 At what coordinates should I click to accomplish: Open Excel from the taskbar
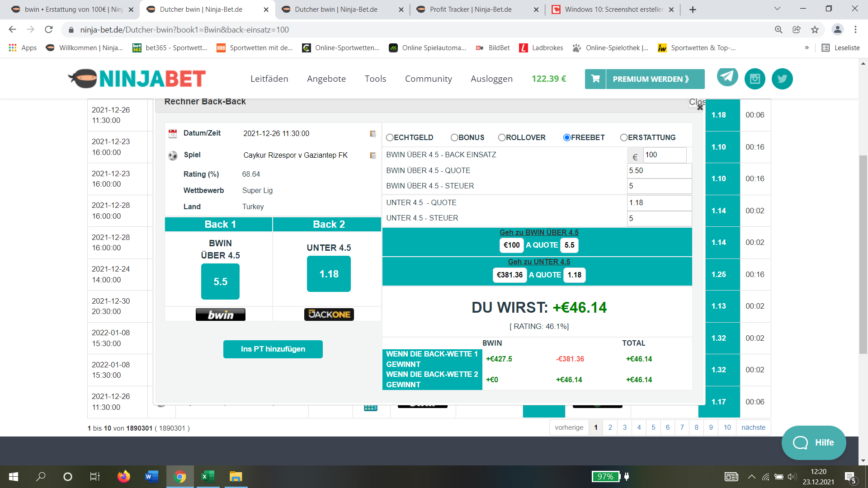point(208,477)
